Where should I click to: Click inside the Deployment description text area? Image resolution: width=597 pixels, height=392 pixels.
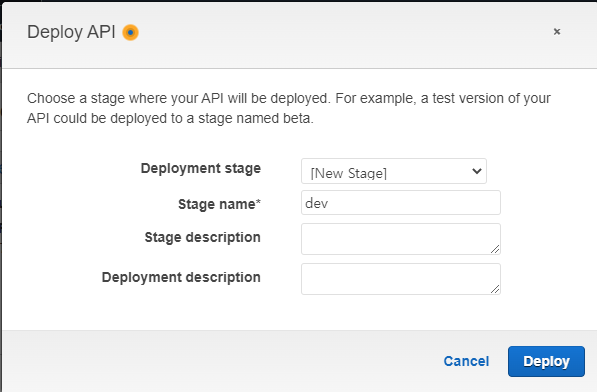click(x=401, y=279)
